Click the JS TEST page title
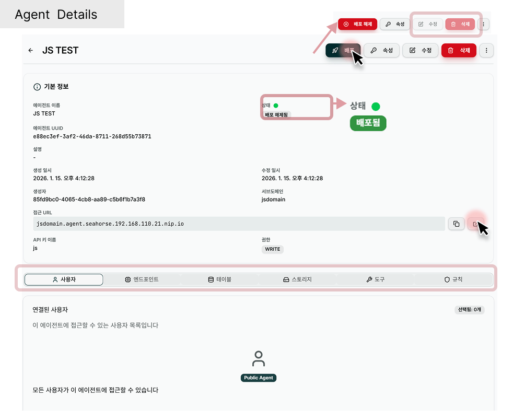Viewport: 513px width, 420px height. 60,50
